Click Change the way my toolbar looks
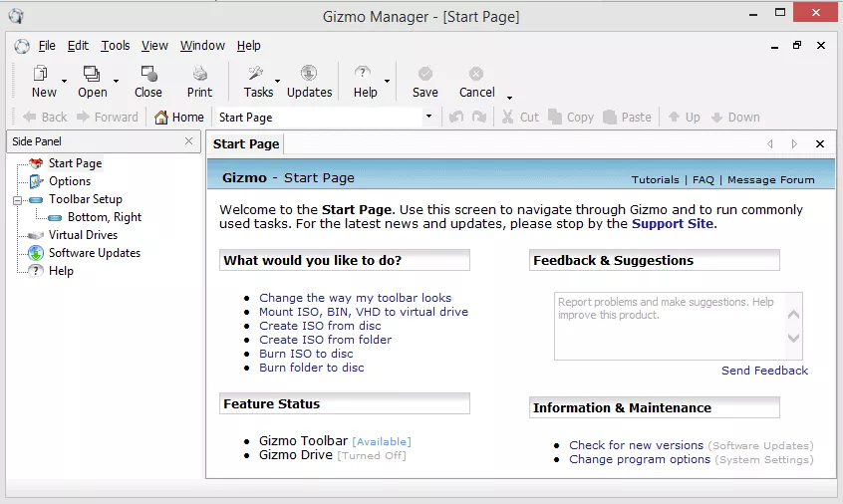Screen dimensions: 843x504 pos(355,298)
